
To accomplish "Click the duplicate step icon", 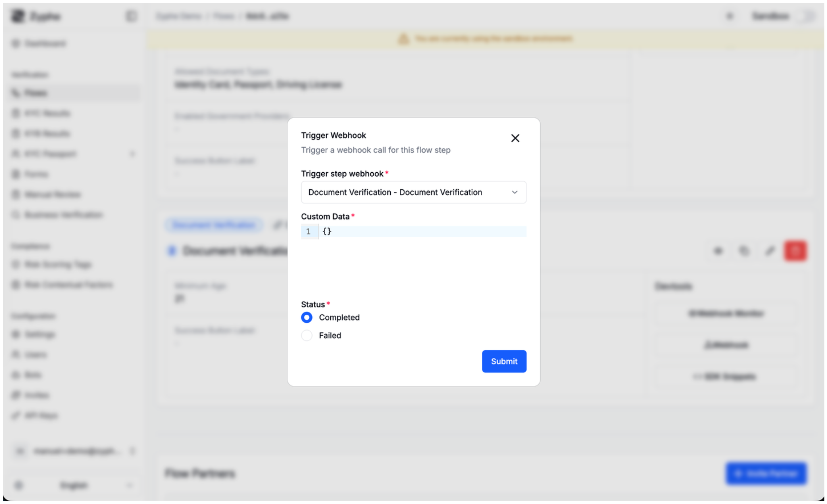I will tap(744, 251).
